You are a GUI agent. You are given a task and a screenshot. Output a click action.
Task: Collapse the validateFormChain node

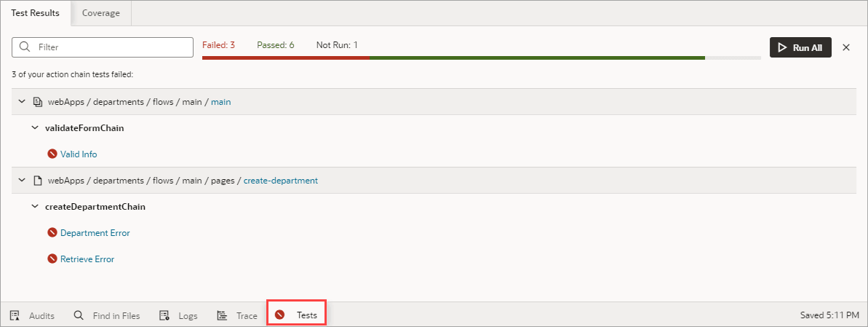[34, 128]
